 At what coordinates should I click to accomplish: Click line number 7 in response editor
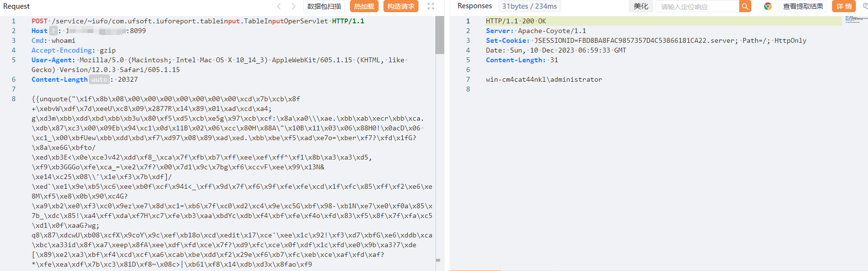468,79
